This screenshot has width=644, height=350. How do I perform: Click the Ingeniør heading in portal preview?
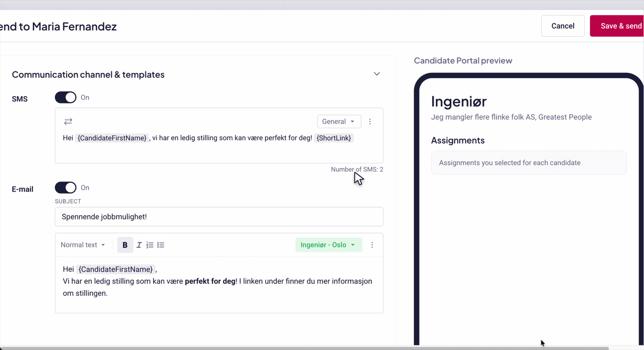point(459,101)
